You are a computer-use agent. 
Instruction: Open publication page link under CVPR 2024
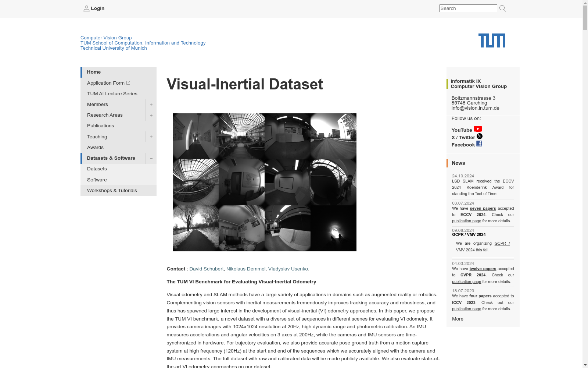(x=466, y=282)
